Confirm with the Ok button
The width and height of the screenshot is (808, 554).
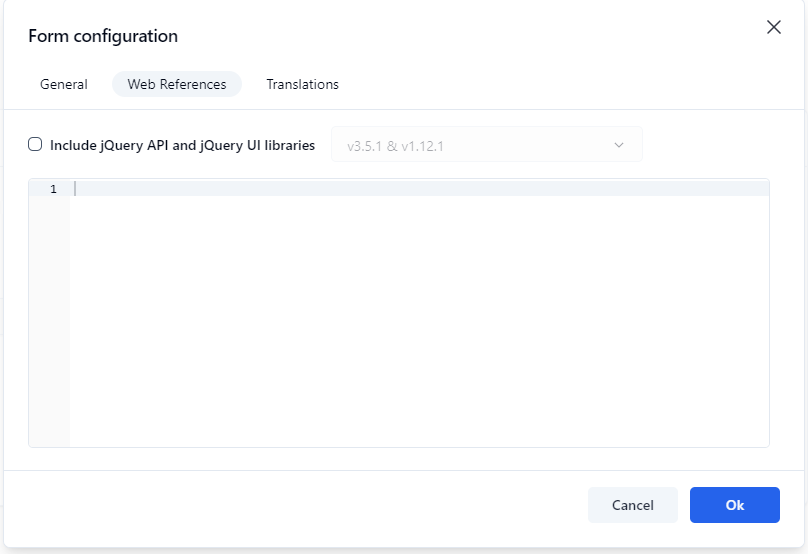(x=734, y=505)
